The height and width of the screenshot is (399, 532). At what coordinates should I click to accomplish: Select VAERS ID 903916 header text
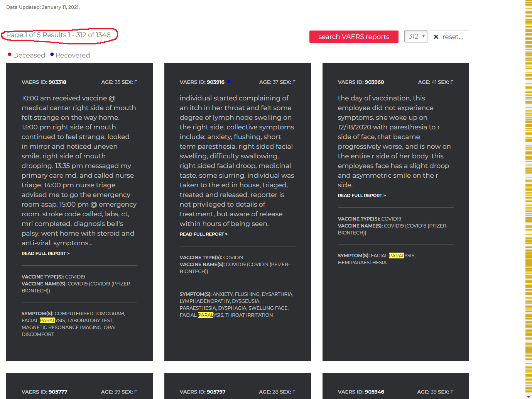(202, 82)
